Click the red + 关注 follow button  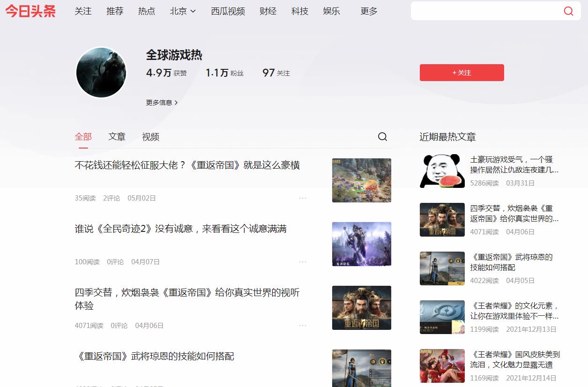pos(462,73)
